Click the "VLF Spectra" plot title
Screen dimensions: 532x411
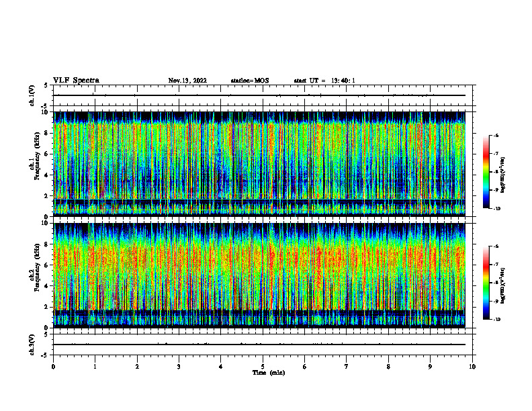[x=76, y=81]
